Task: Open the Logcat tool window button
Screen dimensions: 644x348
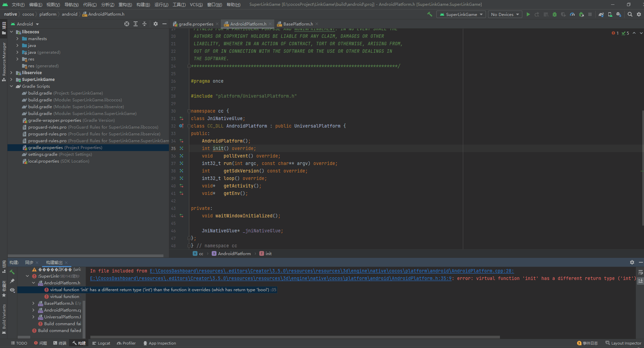Action: click(101, 343)
